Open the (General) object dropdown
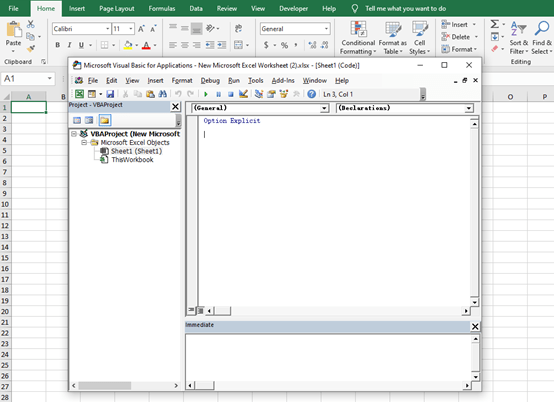Viewport: 554px width, 402px height. (x=324, y=108)
